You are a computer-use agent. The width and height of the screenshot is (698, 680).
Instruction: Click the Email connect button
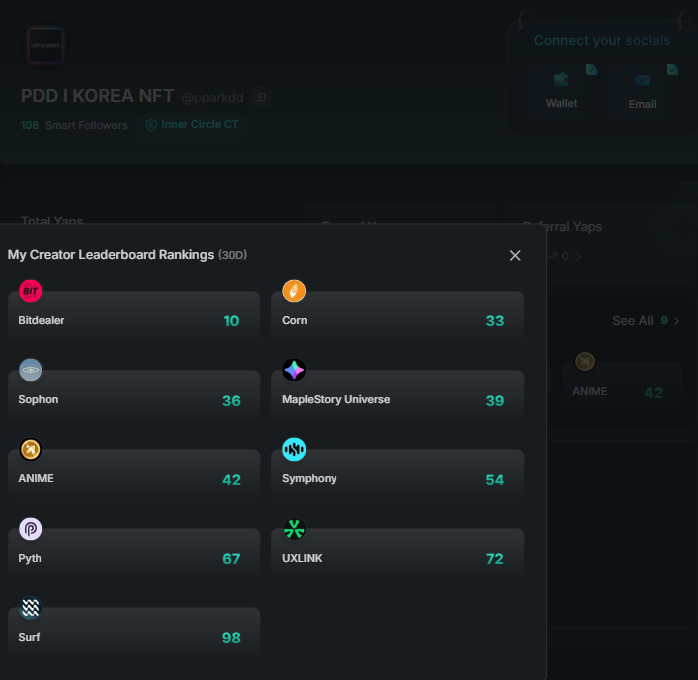pyautogui.click(x=643, y=91)
